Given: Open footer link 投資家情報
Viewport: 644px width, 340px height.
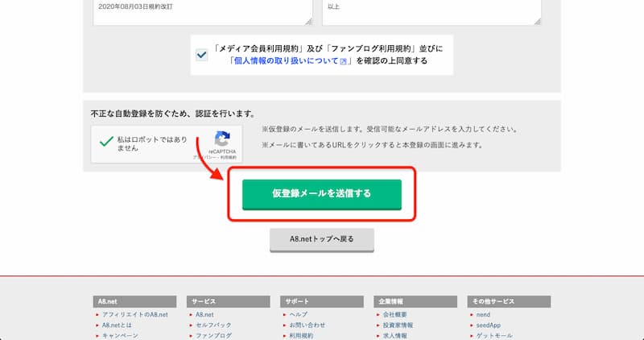Looking at the screenshot, I should (398, 325).
